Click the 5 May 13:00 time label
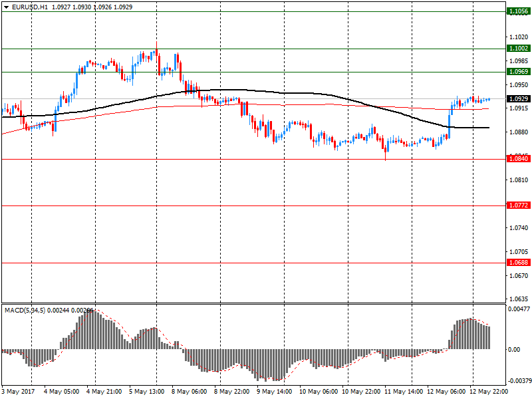Image resolution: width=532 pixels, height=399 pixels. click(x=146, y=392)
